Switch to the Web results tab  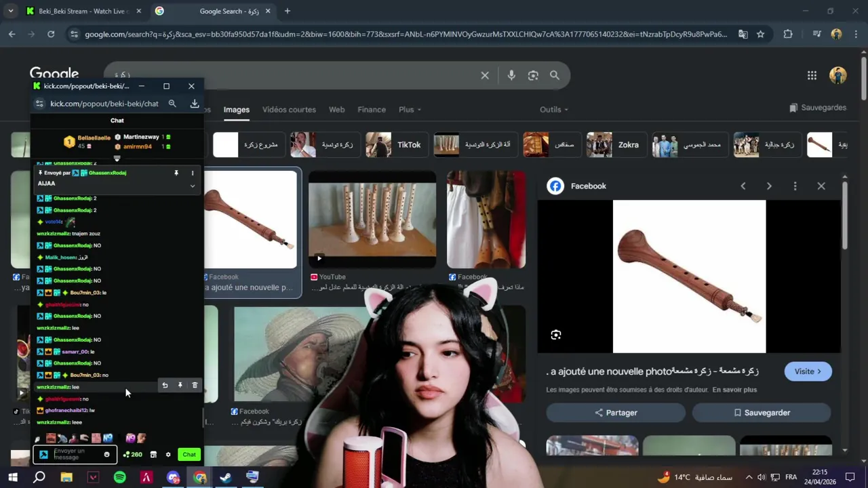coord(337,109)
